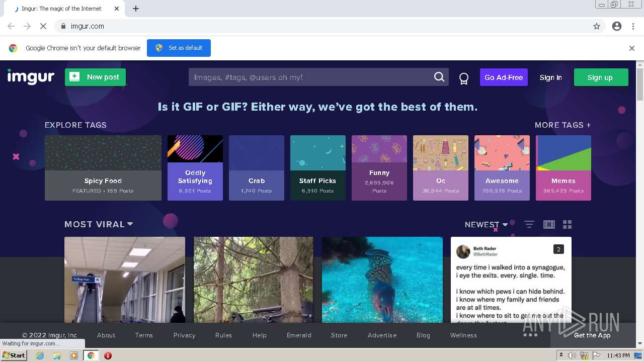Open a new browser tab

tap(136, 9)
